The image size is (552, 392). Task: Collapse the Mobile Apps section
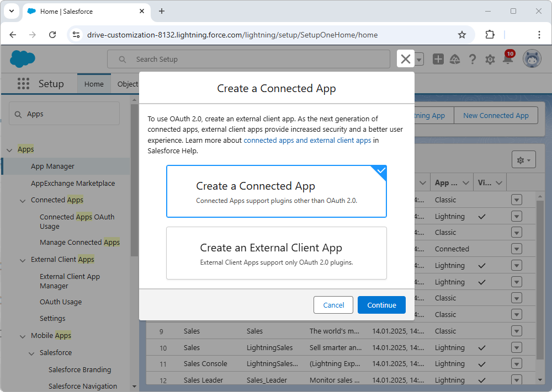[22, 335]
